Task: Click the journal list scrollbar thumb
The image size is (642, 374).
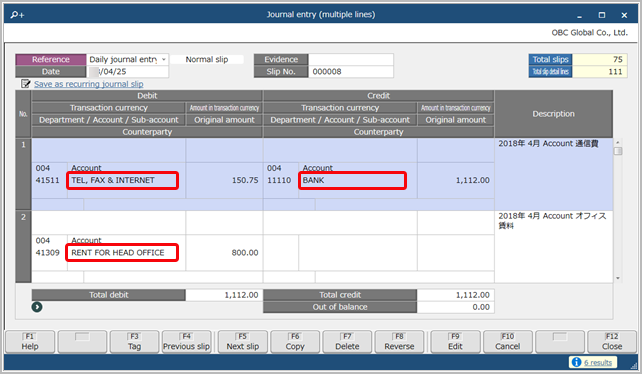Action: (618, 151)
